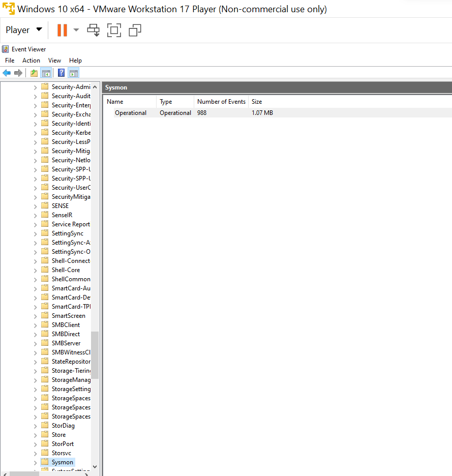Open the Help menu
Screen dimensions: 452x476
coord(75,60)
